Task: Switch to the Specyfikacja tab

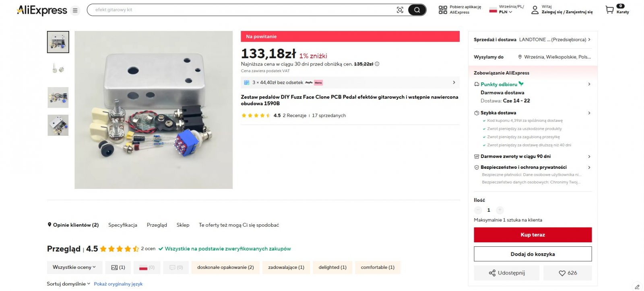Action: point(123,225)
